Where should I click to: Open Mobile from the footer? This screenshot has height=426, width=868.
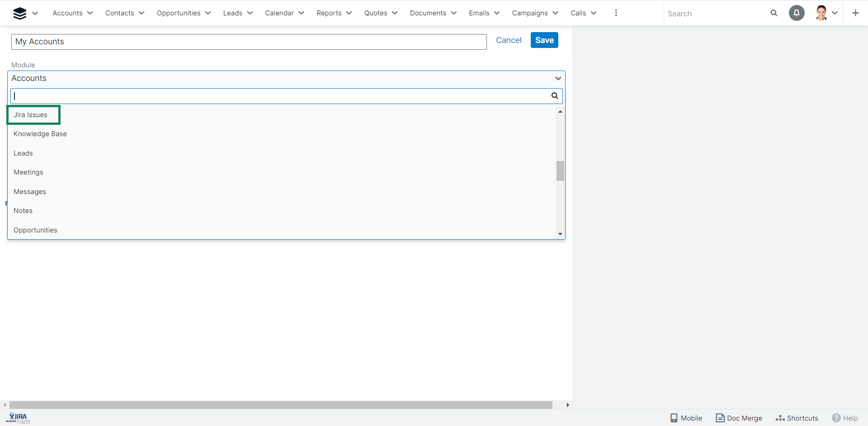pos(686,418)
